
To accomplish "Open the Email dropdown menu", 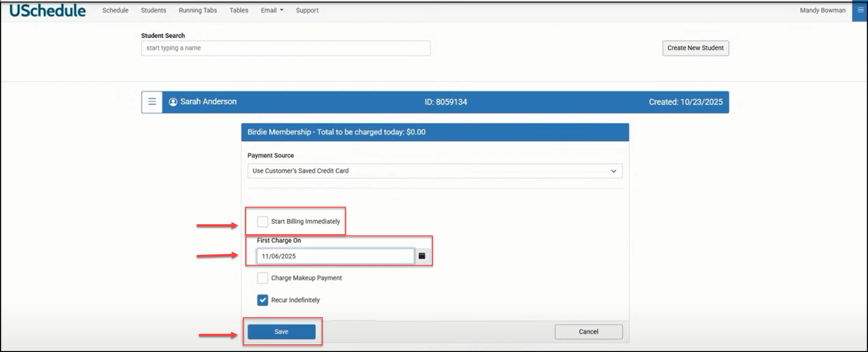I will (x=272, y=11).
